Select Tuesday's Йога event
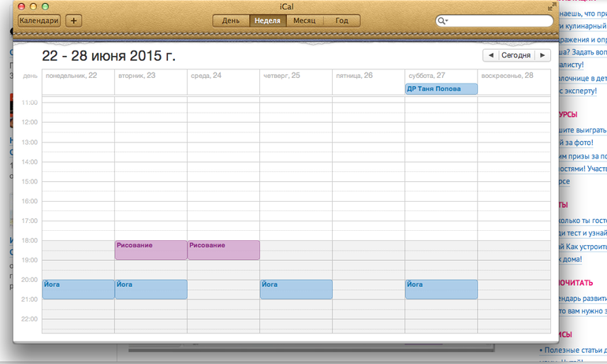 click(151, 289)
